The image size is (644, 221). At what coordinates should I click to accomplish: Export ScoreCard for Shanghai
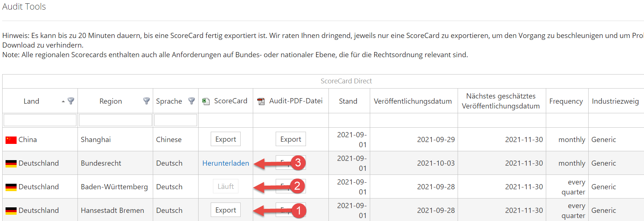point(225,139)
